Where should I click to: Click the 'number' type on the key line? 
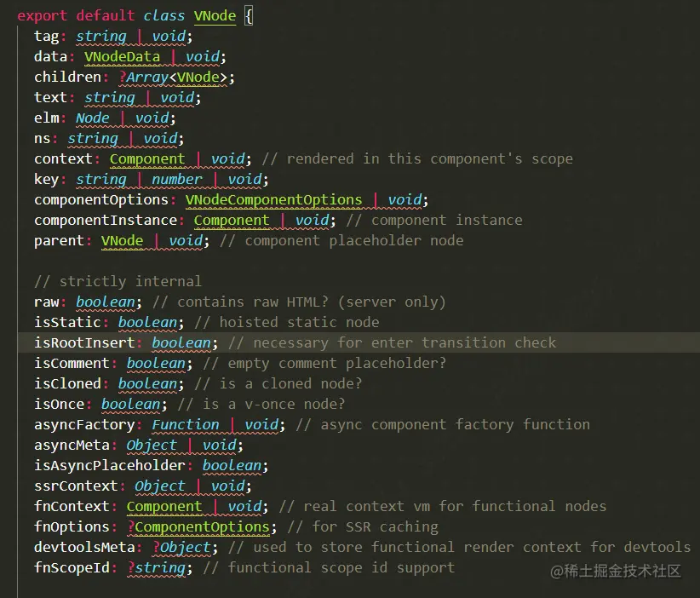point(177,180)
